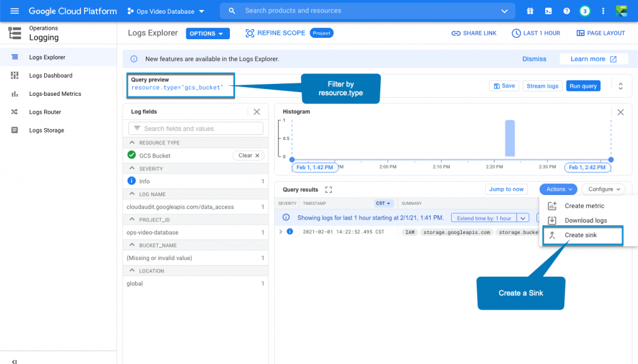The image size is (638, 364).
Task: Click REFINE SCOPE
Action: pyautogui.click(x=275, y=34)
